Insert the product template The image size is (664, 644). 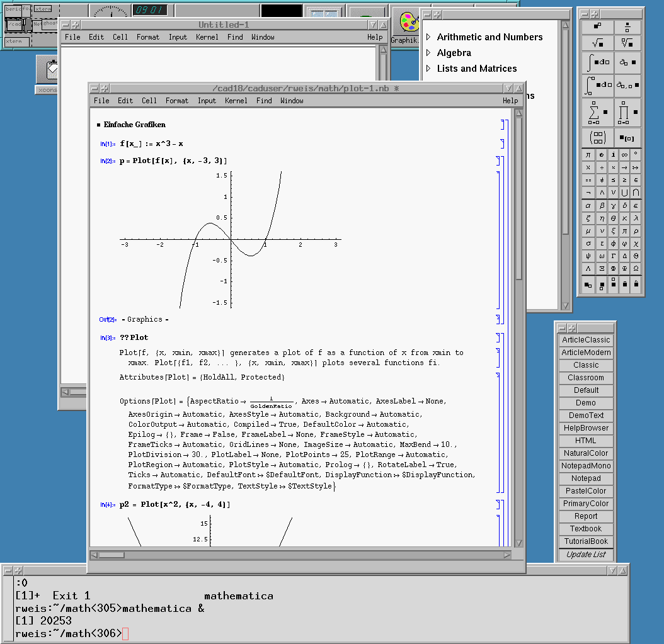click(627, 112)
